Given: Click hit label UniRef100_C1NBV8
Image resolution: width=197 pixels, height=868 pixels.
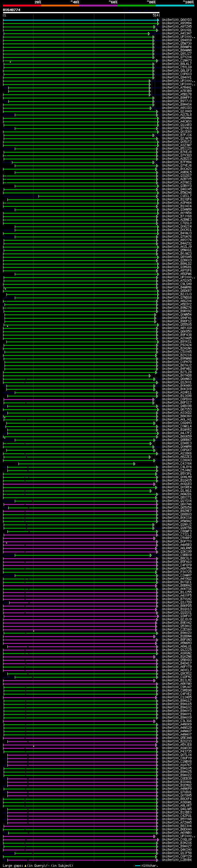Looking at the screenshot, I should [177, 761].
